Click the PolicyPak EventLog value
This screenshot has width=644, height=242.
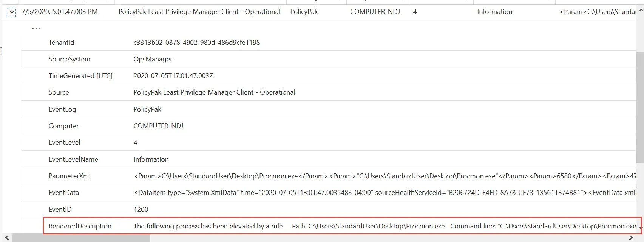pyautogui.click(x=147, y=109)
